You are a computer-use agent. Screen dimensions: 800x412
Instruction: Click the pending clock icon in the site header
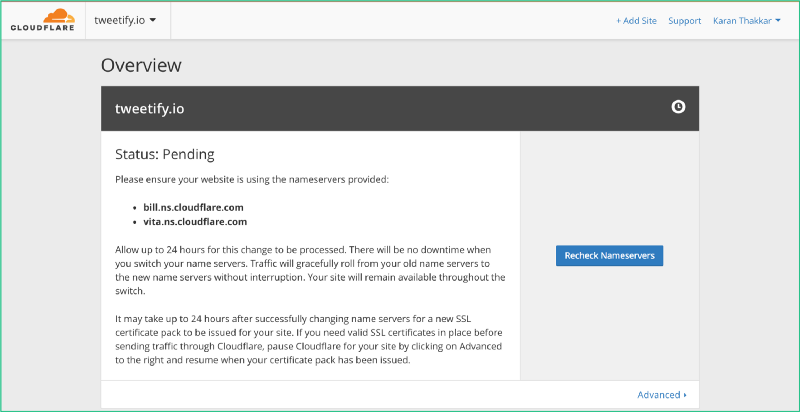pyautogui.click(x=678, y=107)
